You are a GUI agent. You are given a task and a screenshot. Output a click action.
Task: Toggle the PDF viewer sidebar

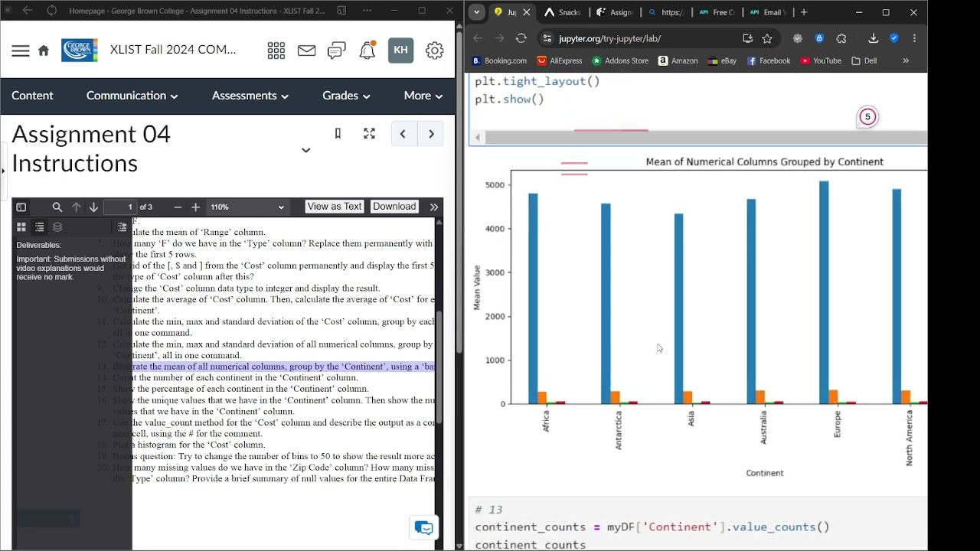[21, 207]
